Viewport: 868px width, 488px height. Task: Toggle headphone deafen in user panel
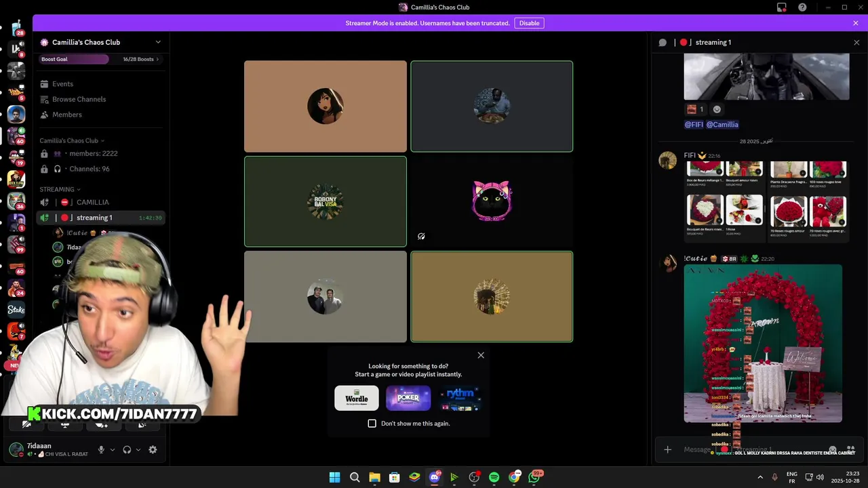[127, 449]
